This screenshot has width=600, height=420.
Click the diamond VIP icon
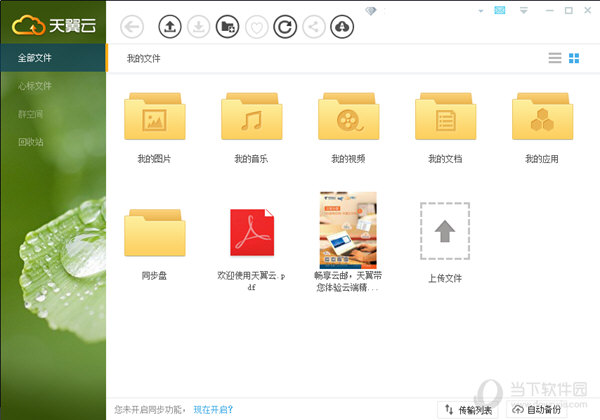click(x=370, y=11)
